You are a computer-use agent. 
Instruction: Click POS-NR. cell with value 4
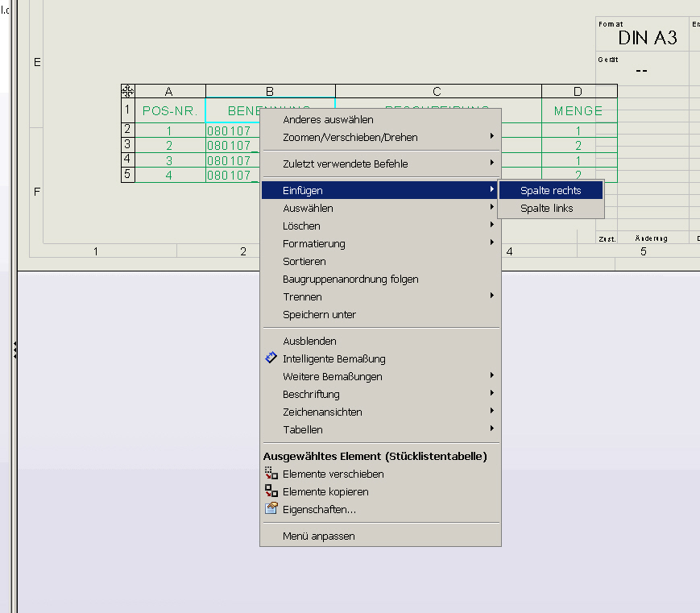pos(169,176)
